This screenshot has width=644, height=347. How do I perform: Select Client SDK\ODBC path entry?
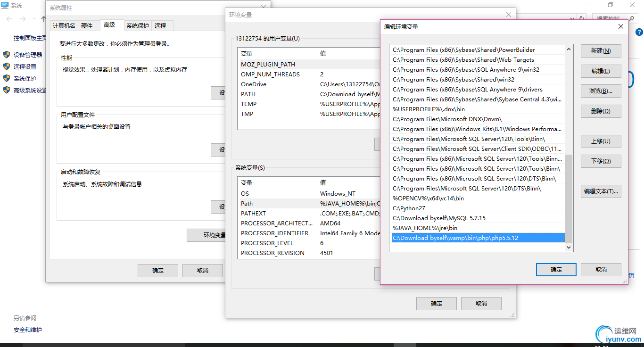pyautogui.click(x=478, y=149)
